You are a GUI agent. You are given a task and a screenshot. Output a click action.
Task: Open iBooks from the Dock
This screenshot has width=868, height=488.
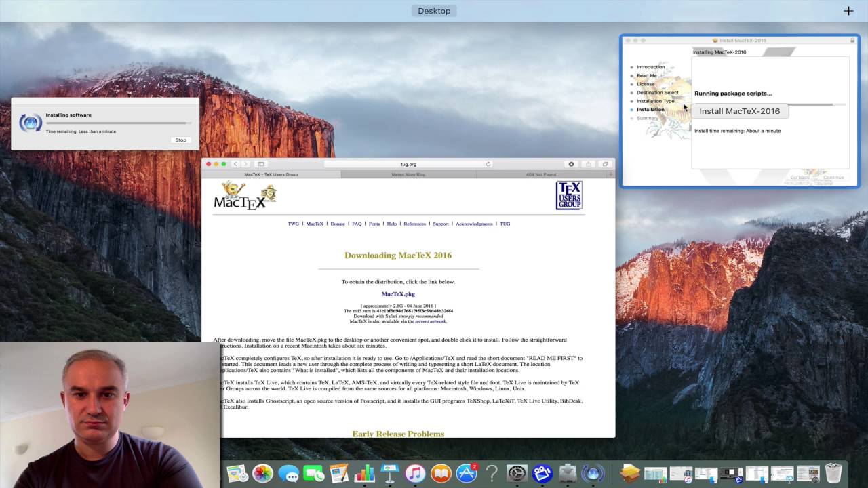click(x=441, y=473)
